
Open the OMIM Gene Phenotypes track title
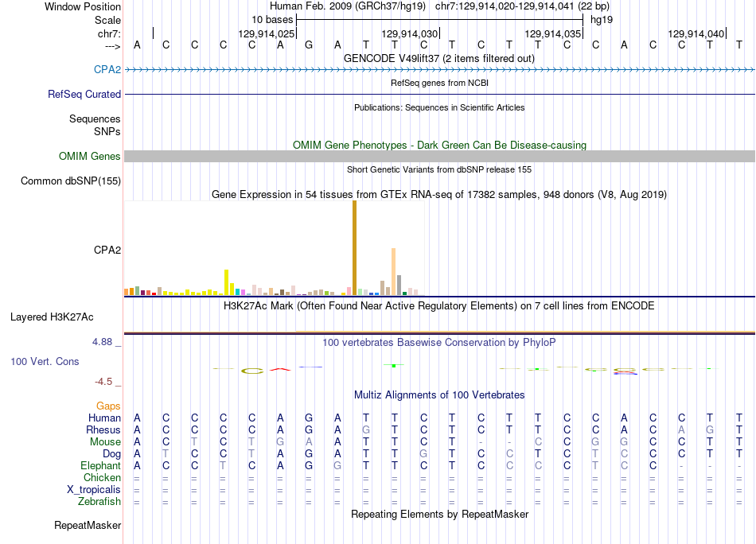pyautogui.click(x=439, y=145)
